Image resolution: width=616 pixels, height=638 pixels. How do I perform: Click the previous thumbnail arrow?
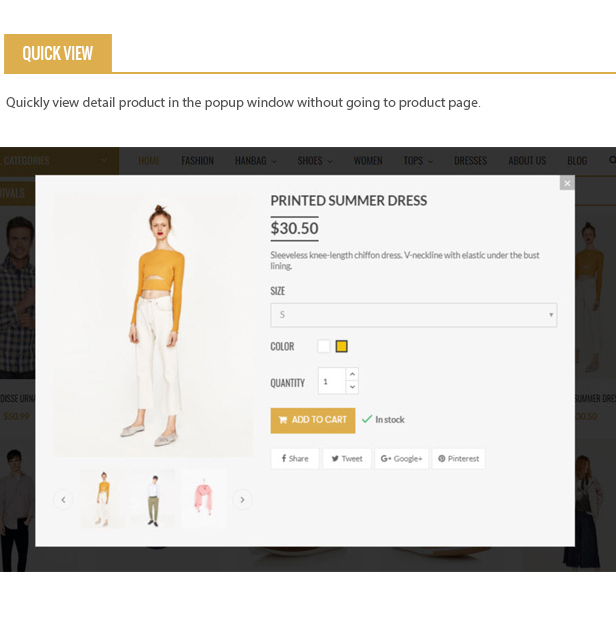[63, 500]
